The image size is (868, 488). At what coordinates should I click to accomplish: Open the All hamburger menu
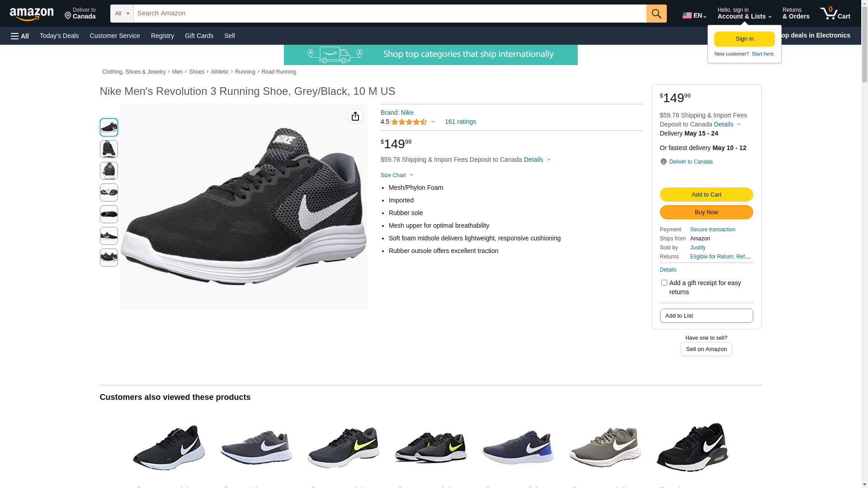20,36
